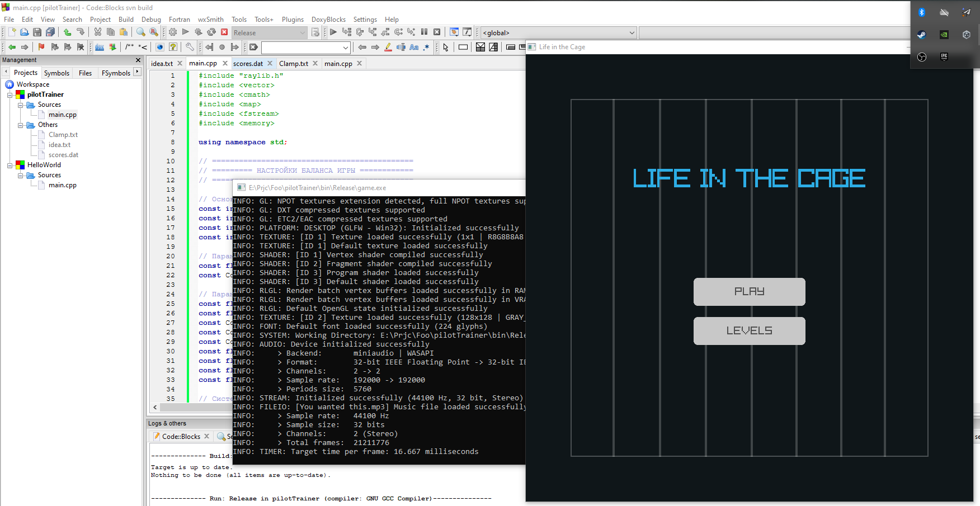Redo the last undone edit
This screenshot has height=506, width=980.
pyautogui.click(x=80, y=32)
